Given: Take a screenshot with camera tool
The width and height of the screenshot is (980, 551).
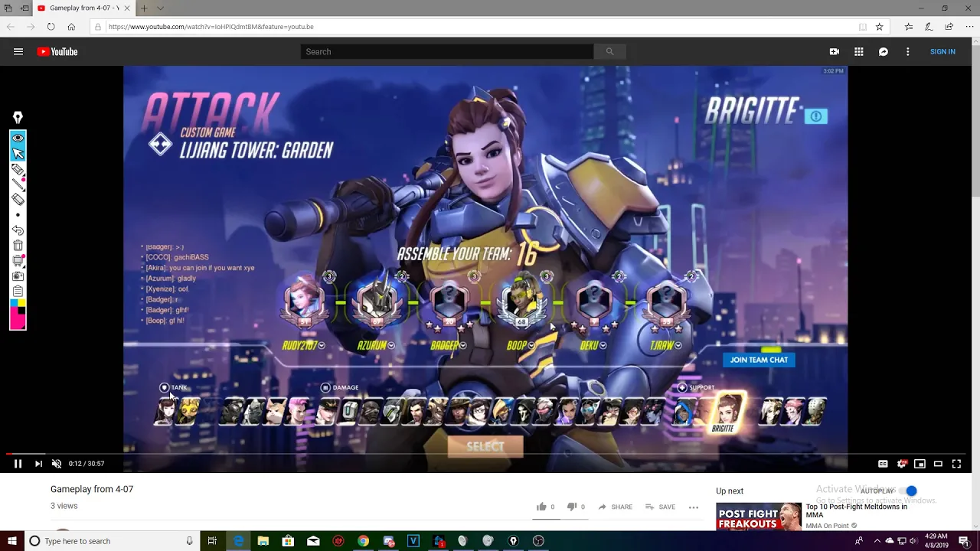Looking at the screenshot, I should pos(18,276).
